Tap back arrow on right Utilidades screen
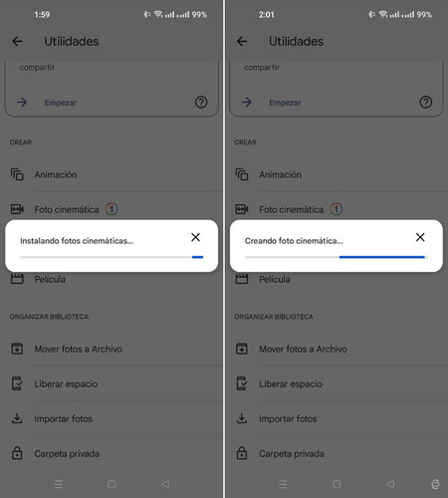The width and height of the screenshot is (448, 498). coord(242,41)
